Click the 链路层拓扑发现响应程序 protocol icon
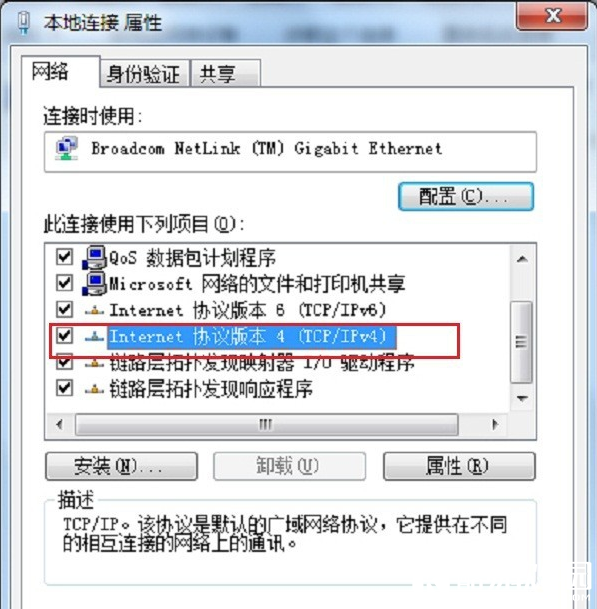This screenshot has height=609, width=597. (x=94, y=389)
